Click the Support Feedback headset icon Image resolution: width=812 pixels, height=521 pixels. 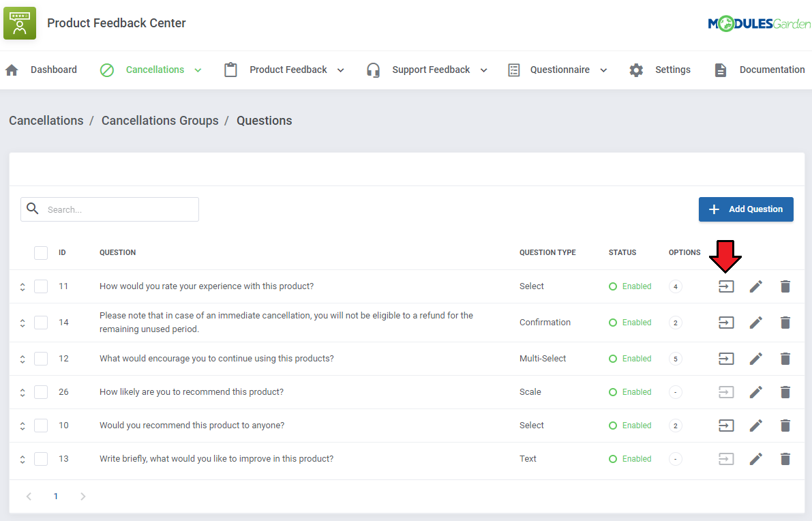(x=373, y=70)
